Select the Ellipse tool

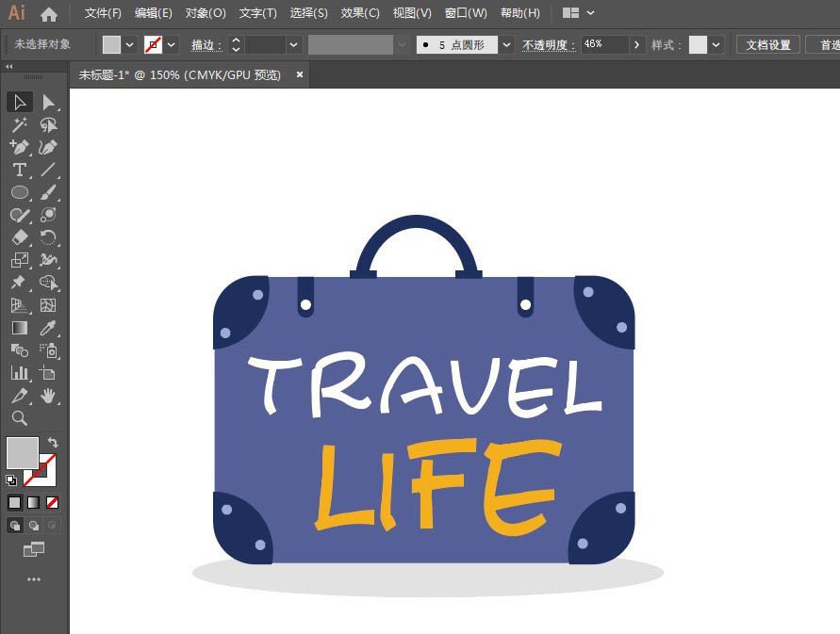point(20,192)
